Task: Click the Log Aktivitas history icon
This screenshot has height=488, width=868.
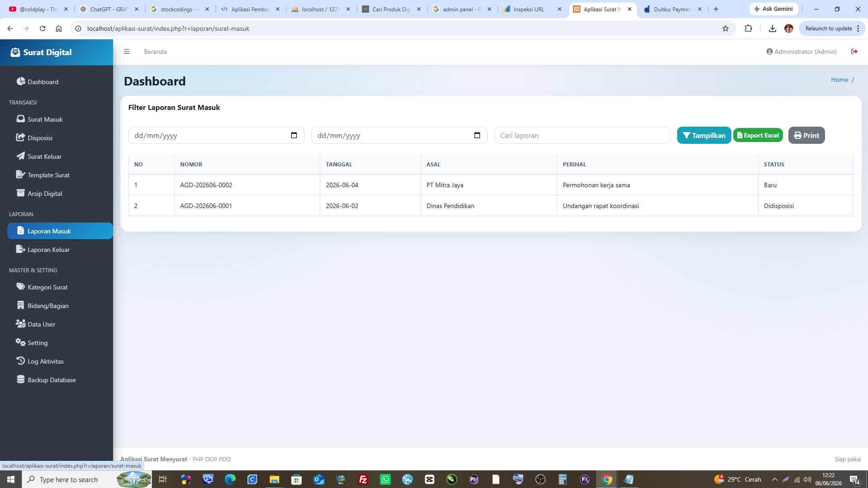Action: pyautogui.click(x=20, y=361)
